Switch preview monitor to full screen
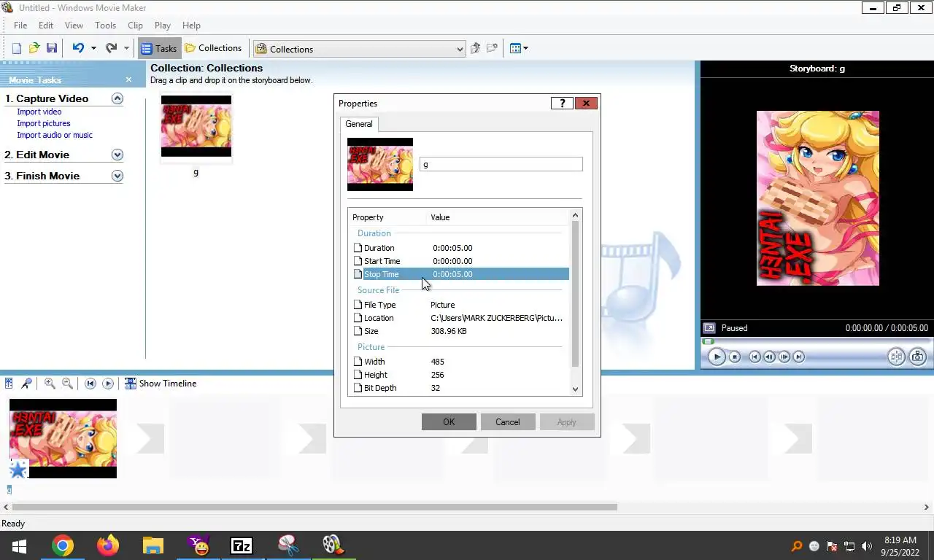 [x=709, y=328]
